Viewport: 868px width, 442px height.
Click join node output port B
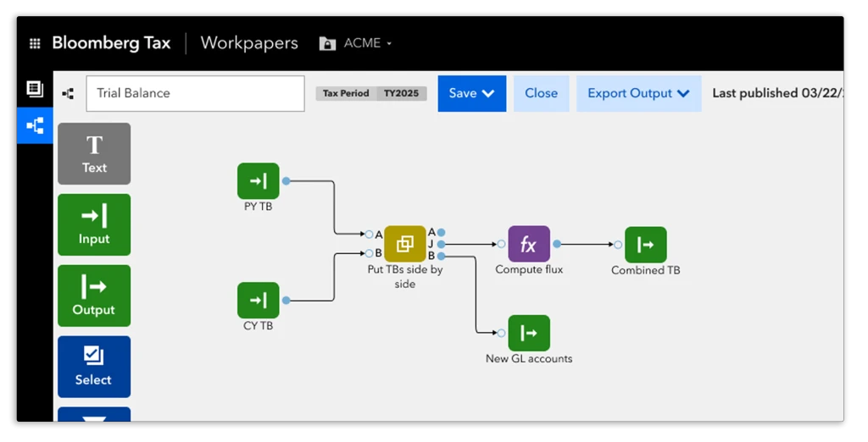(x=441, y=256)
